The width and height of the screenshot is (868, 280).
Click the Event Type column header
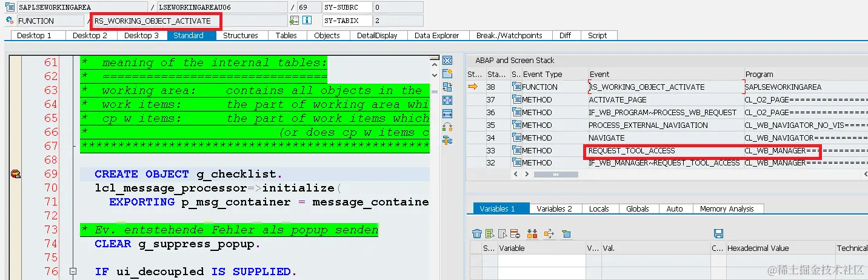click(x=555, y=74)
